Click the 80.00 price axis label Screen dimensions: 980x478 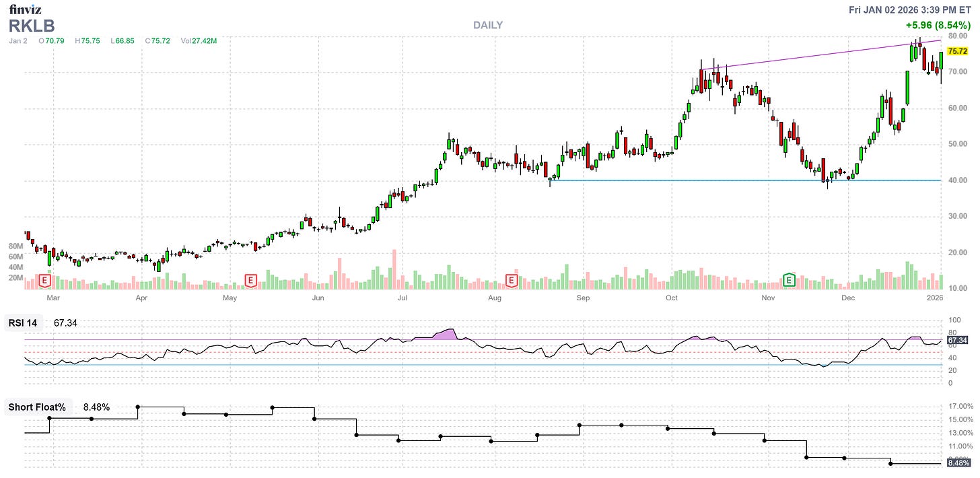957,36
